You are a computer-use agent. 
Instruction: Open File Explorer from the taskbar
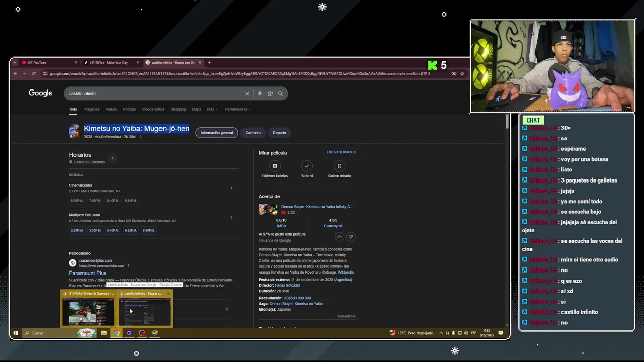pyautogui.click(x=104, y=333)
